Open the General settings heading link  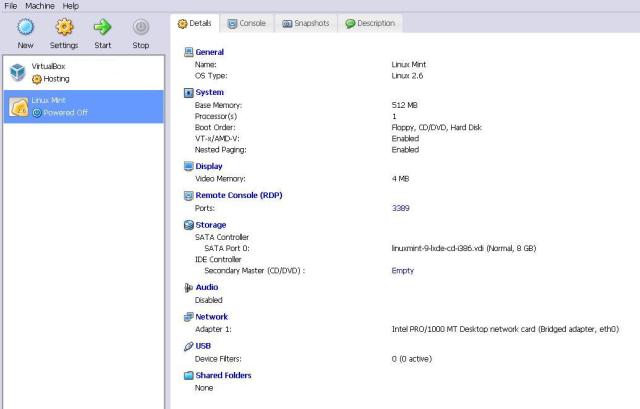[209, 52]
